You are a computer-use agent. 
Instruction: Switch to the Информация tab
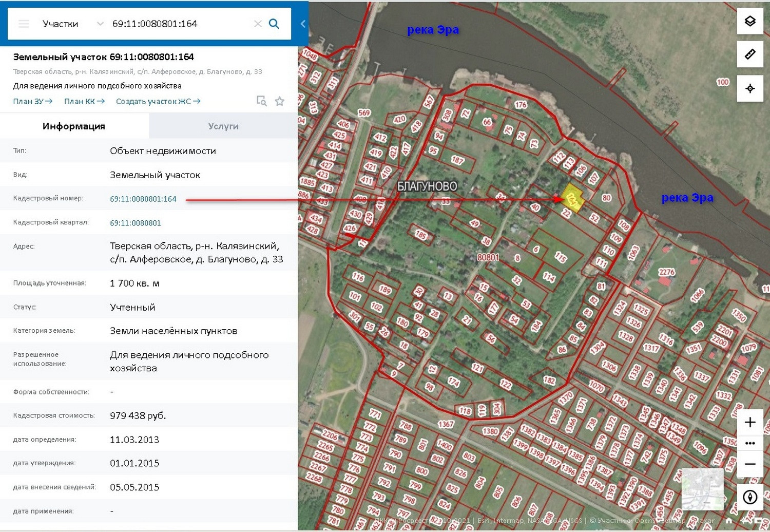(x=74, y=126)
